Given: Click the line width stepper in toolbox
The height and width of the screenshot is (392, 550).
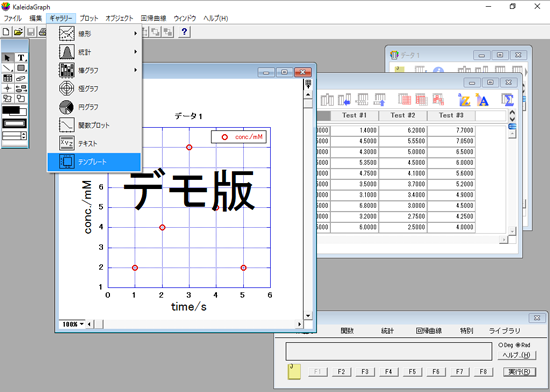Looking at the screenshot, I should (x=24, y=136).
